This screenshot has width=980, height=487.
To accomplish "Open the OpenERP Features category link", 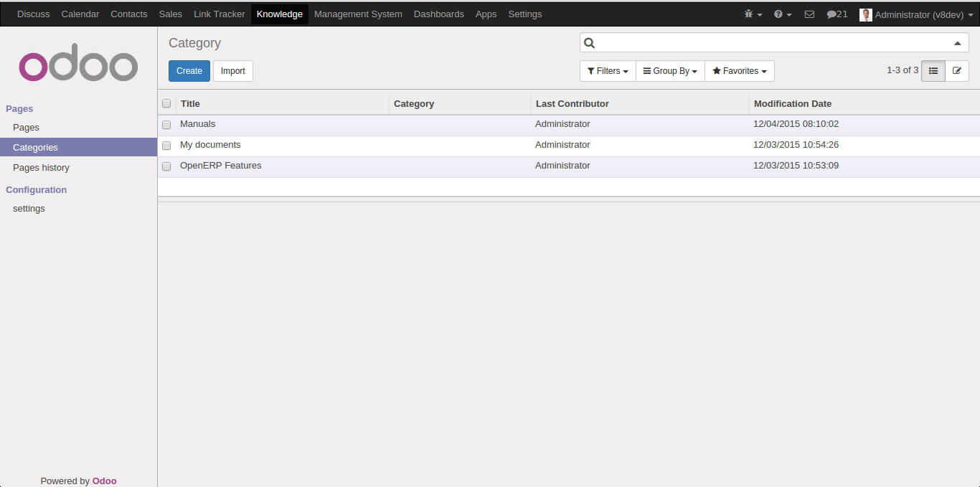I will (220, 165).
